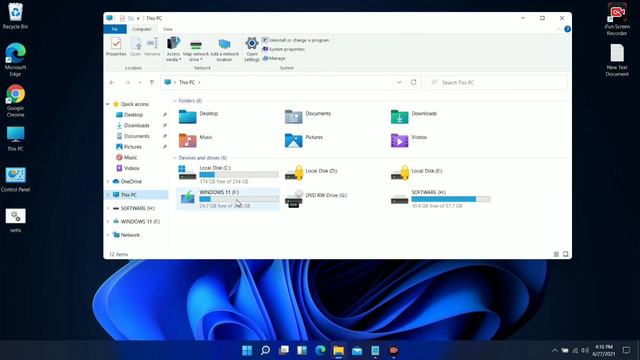Open Desktop under Quick access
The height and width of the screenshot is (360, 640).
click(x=133, y=115)
